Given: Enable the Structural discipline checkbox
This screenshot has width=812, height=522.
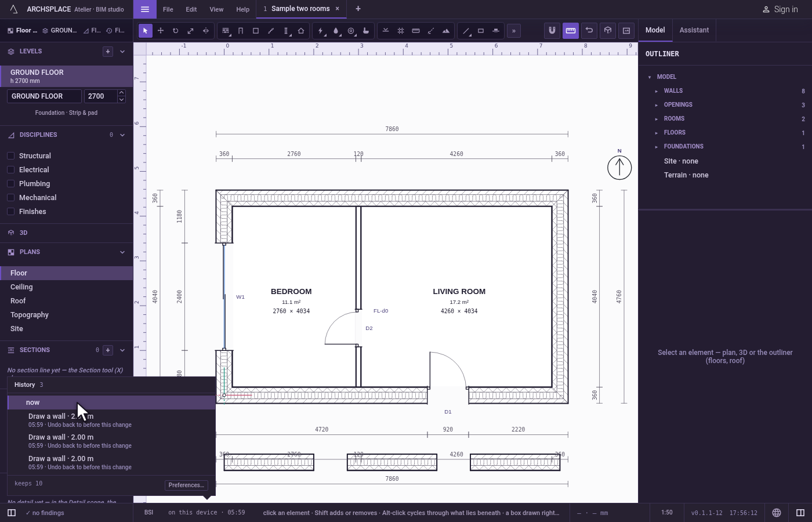Looking at the screenshot, I should 10,156.
